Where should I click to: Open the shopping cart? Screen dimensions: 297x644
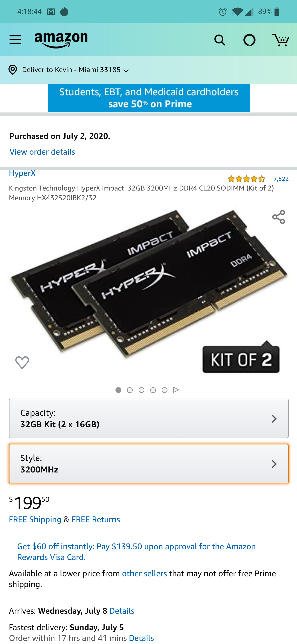(280, 40)
